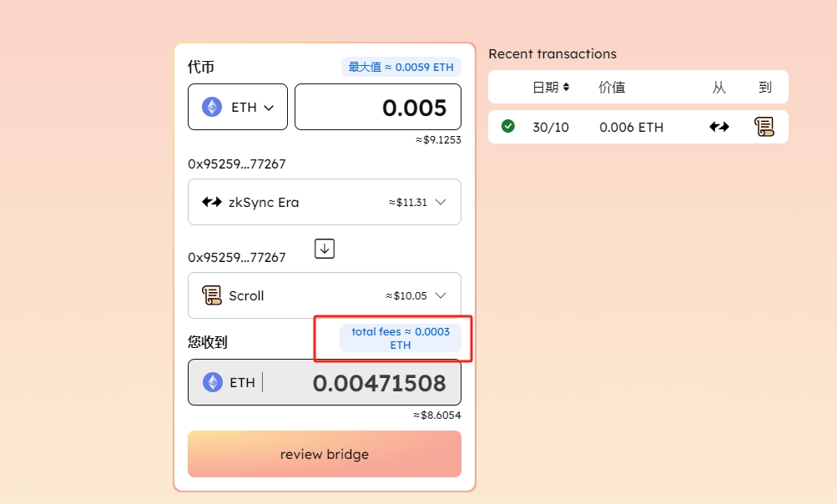Viewport: 837px width, 504px height.
Task: Click the Scroll logo in destination selector
Action: point(211,295)
